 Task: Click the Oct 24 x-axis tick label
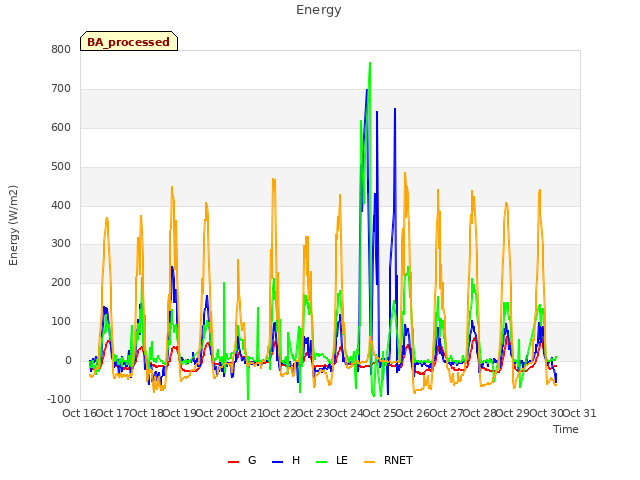coord(346,413)
